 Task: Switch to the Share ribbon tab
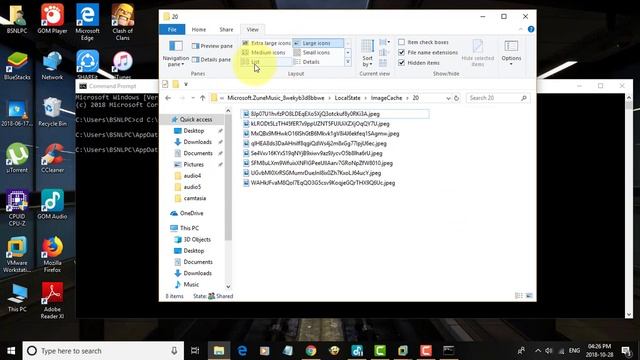click(x=226, y=29)
